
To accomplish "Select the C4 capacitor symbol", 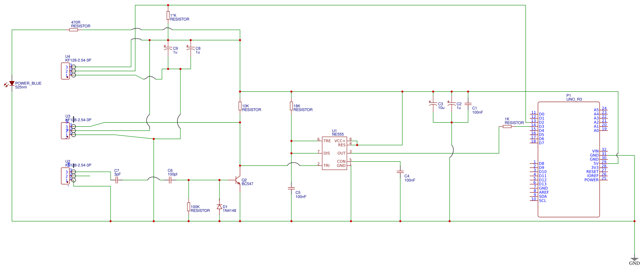I will (400, 172).
